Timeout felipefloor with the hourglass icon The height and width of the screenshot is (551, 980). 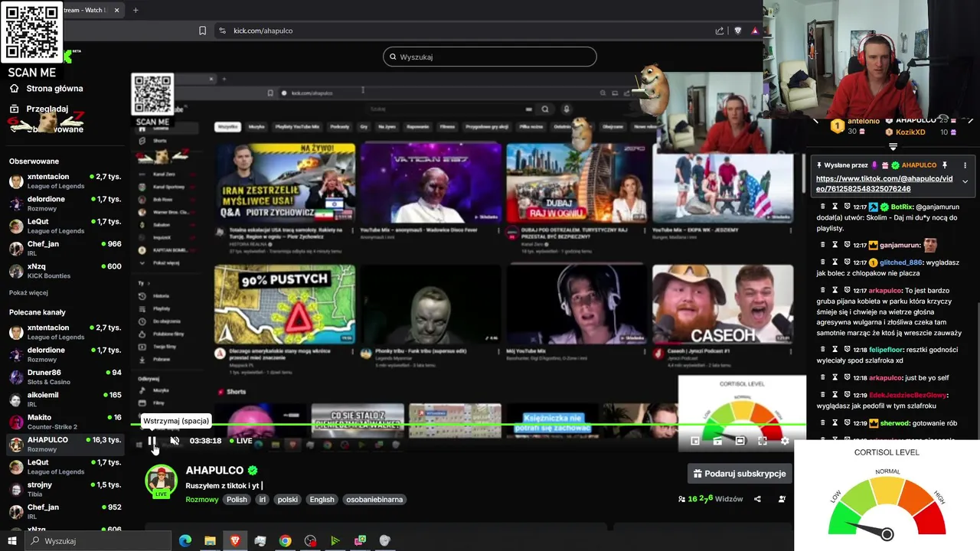pos(835,350)
